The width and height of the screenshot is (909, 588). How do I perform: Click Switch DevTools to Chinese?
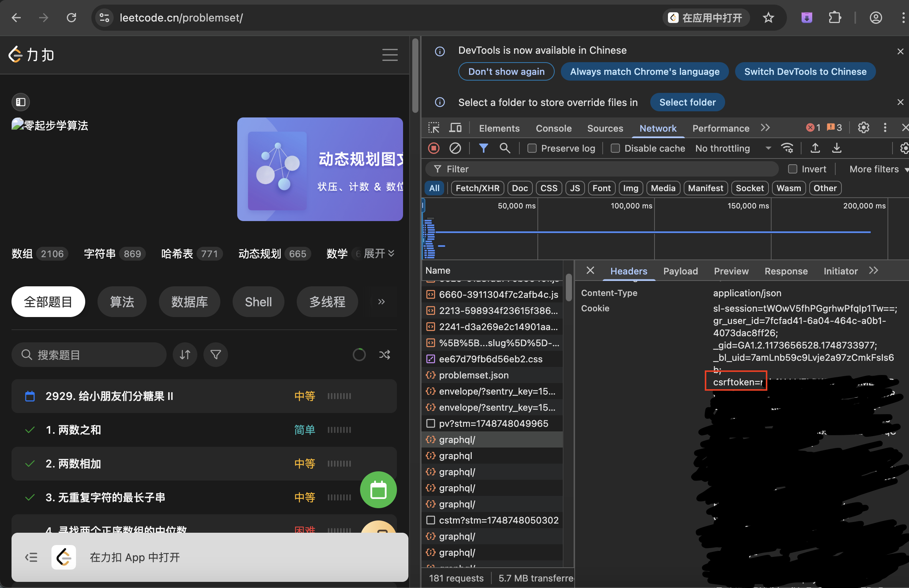(x=805, y=71)
